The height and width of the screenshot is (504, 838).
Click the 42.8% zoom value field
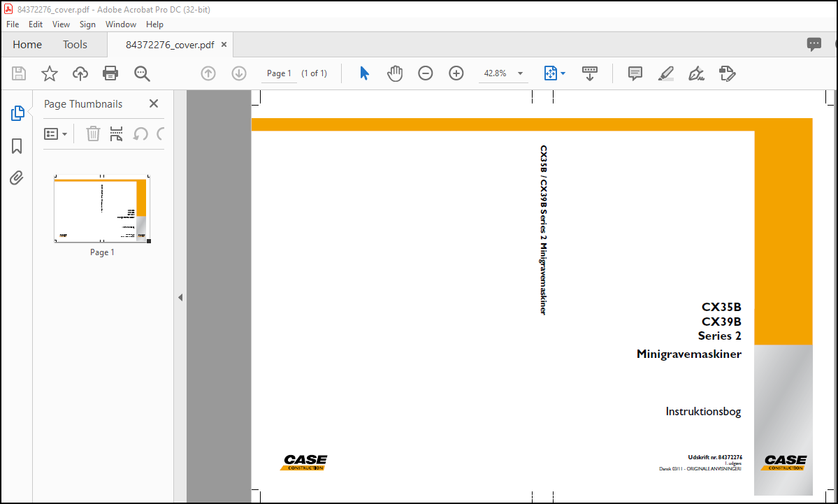[x=496, y=73]
